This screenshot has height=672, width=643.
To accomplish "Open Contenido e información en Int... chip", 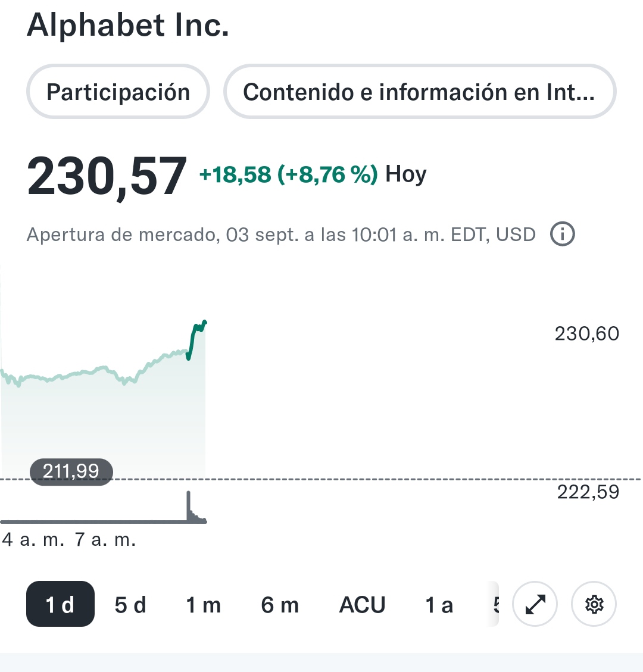I will coord(419,92).
